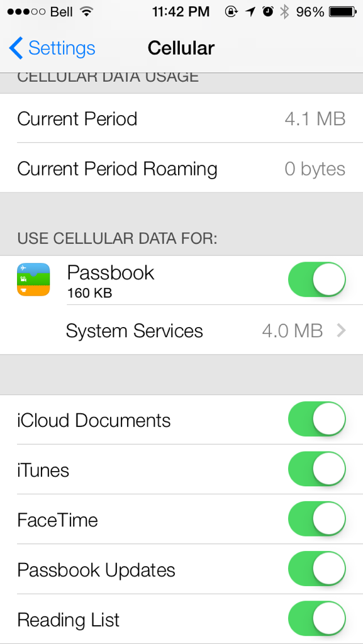Image resolution: width=363 pixels, height=644 pixels.
Task: Tap the Bluetooth status bar icon
Action: coord(284,12)
